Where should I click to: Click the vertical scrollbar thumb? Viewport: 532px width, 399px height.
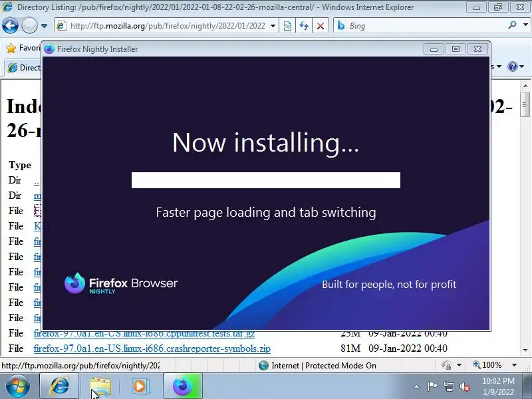525,104
